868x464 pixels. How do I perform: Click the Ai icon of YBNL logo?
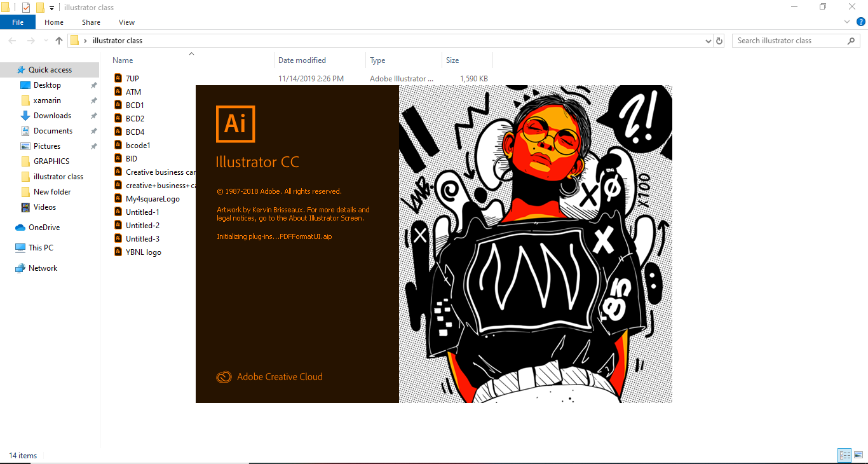click(x=118, y=252)
